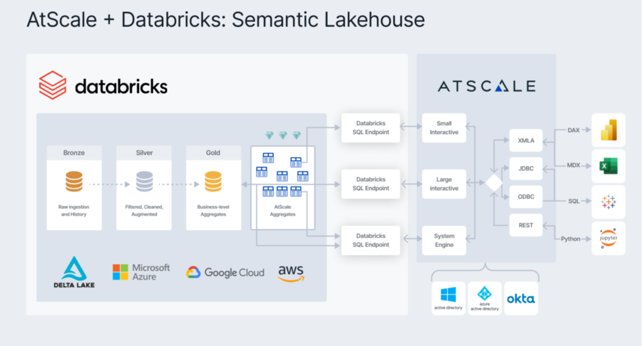Select the Okta tile
This screenshot has height=346, width=644.
[520, 297]
